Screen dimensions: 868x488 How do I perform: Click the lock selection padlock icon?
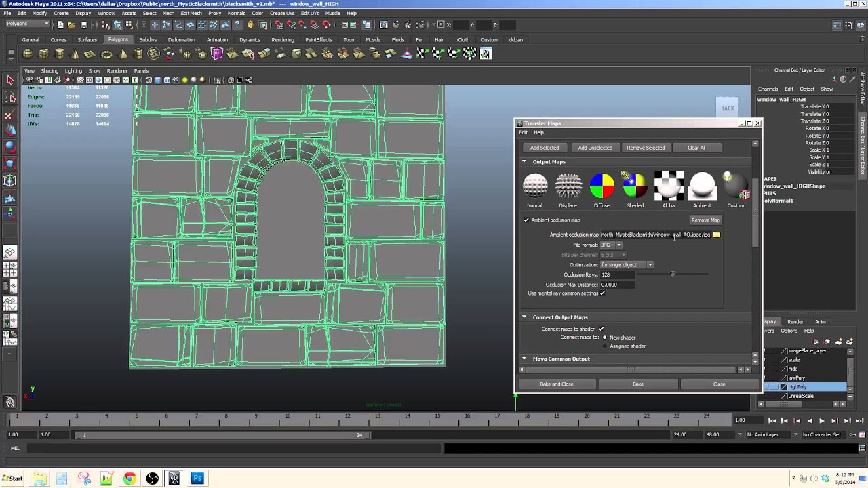pos(250,25)
